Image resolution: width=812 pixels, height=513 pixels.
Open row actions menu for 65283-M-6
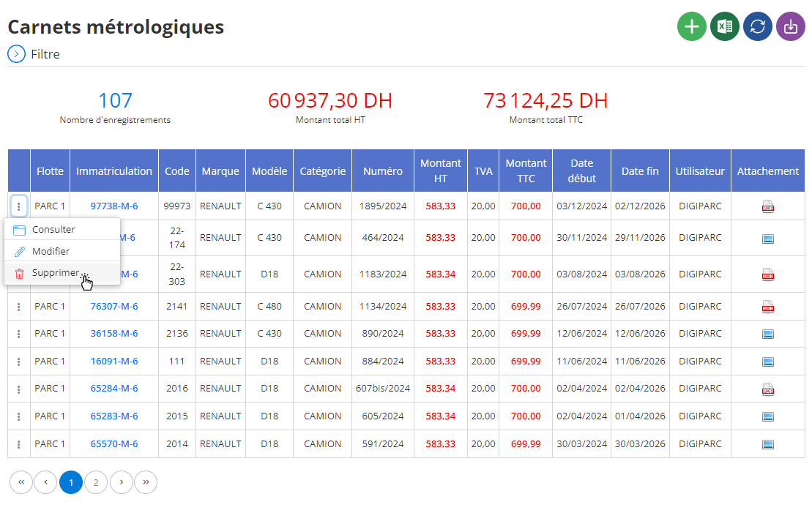click(x=18, y=416)
